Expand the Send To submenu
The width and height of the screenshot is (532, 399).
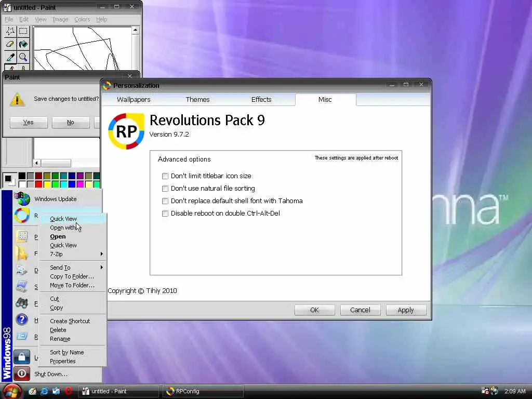click(x=73, y=268)
